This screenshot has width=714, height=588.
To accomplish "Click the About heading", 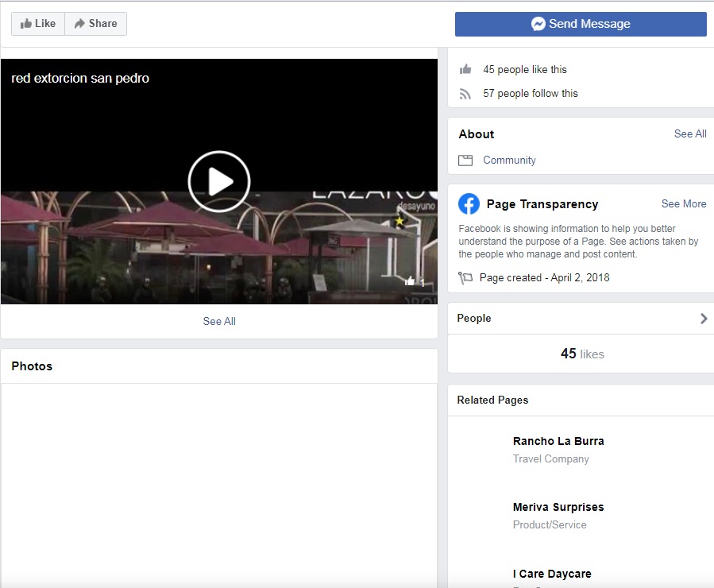I will point(477,134).
